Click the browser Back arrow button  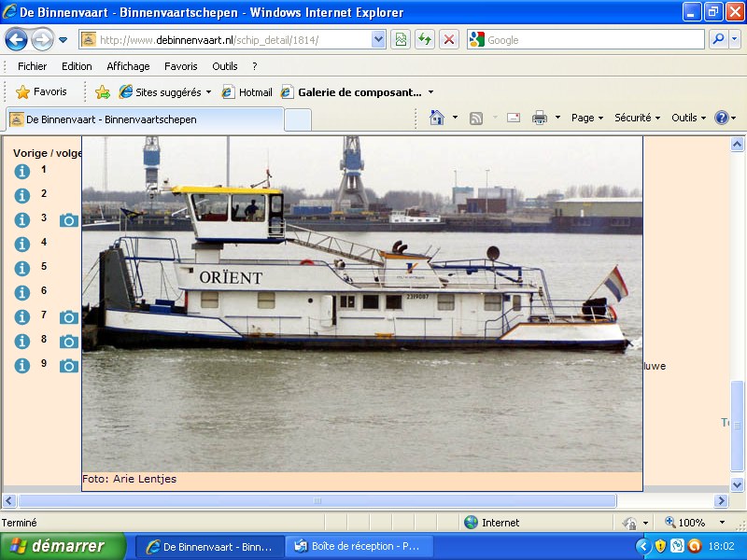(x=16, y=39)
